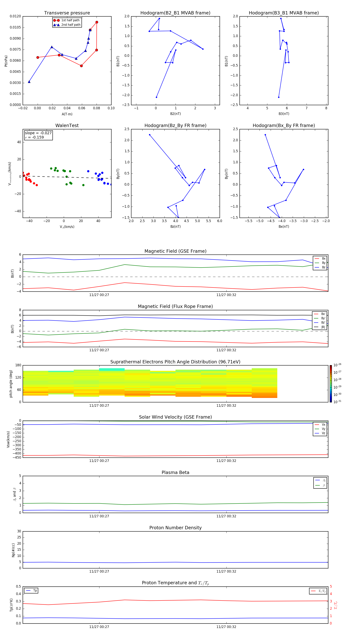
Task: Click the 'Hodogram(B3_B1 MVAB frame)' title
Action: point(284,13)
